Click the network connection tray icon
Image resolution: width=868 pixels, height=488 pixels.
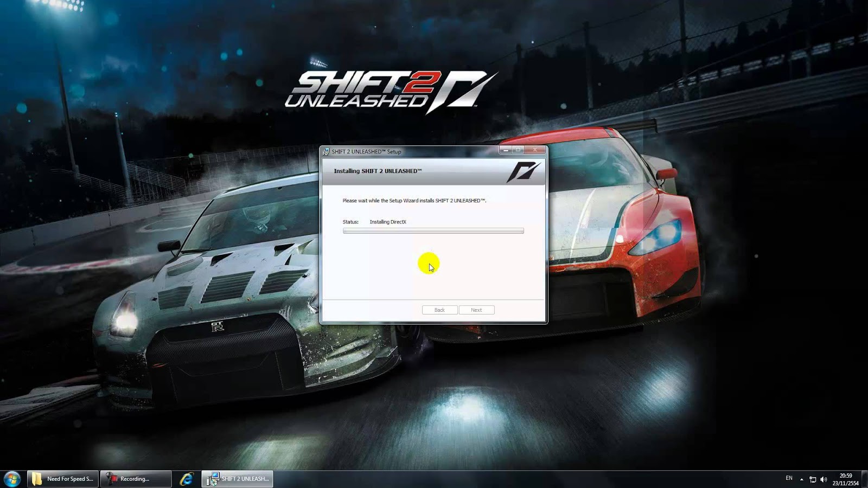click(x=812, y=479)
